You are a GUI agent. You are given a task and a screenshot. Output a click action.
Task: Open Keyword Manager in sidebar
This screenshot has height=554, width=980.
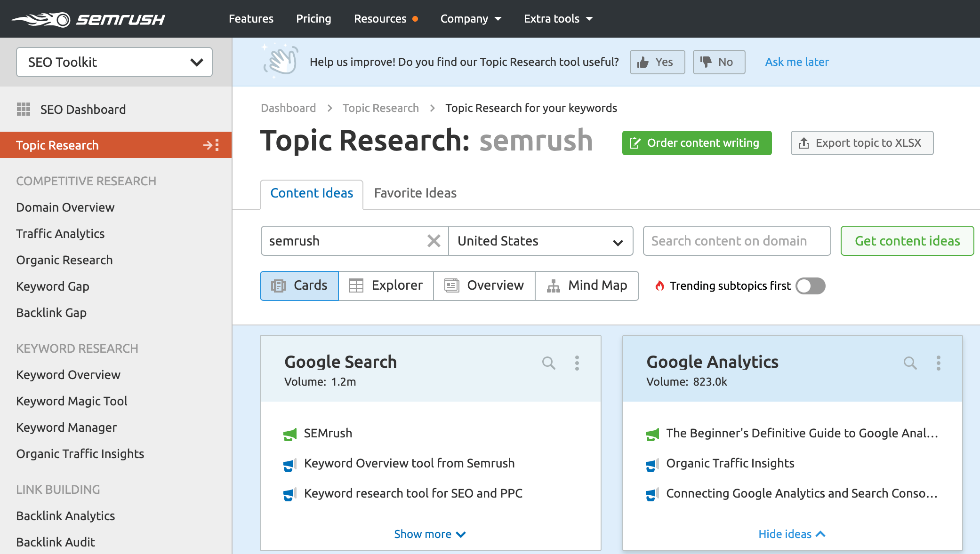point(66,427)
